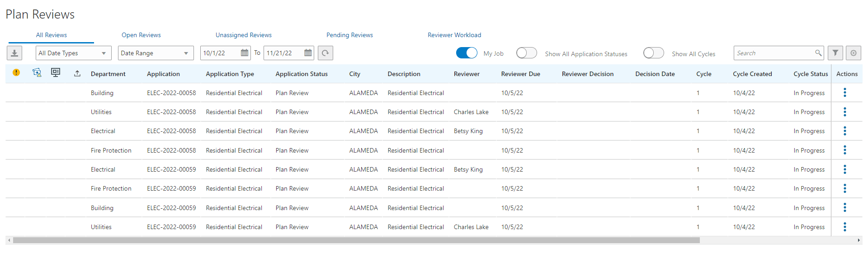868x254 pixels.
Task: Open the start date calendar picker
Action: pyautogui.click(x=245, y=53)
